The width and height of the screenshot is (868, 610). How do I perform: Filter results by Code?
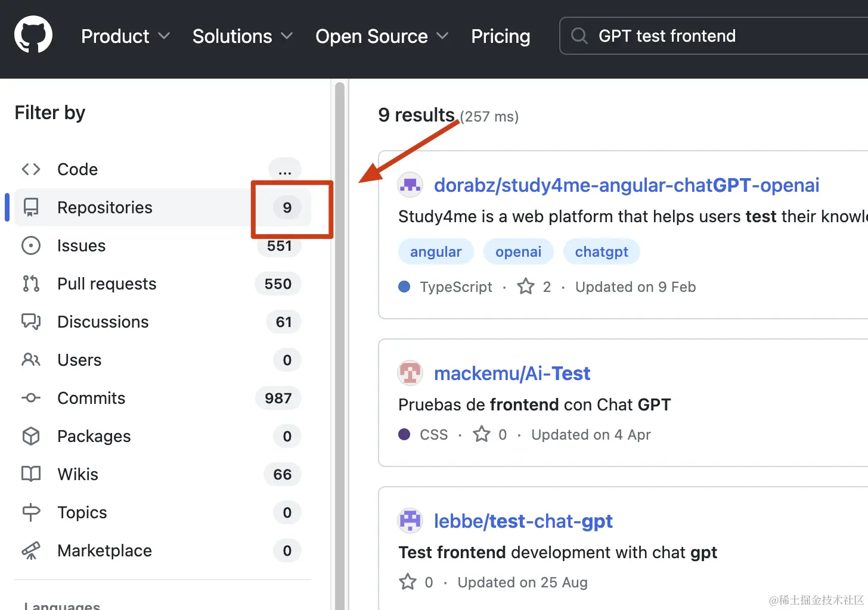coord(163,169)
